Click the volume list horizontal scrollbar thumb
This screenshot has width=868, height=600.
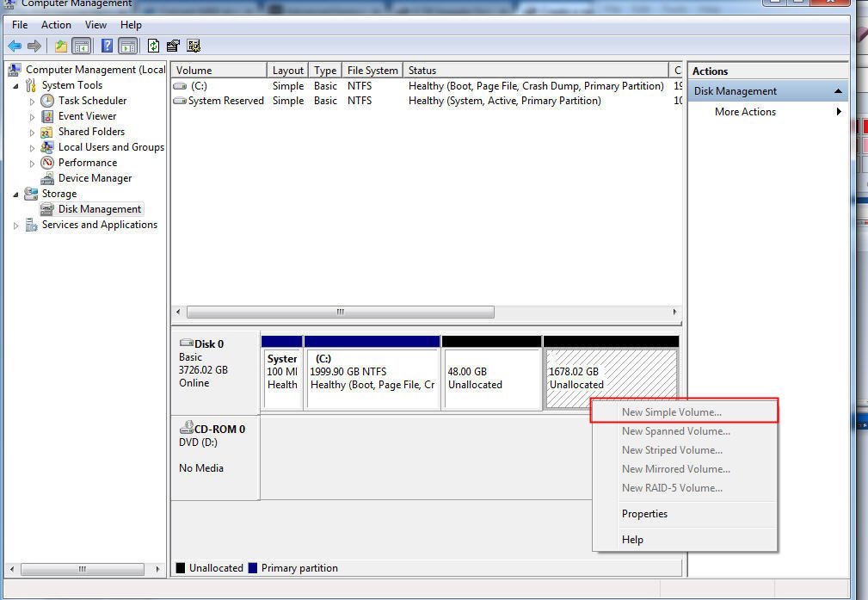[341, 312]
